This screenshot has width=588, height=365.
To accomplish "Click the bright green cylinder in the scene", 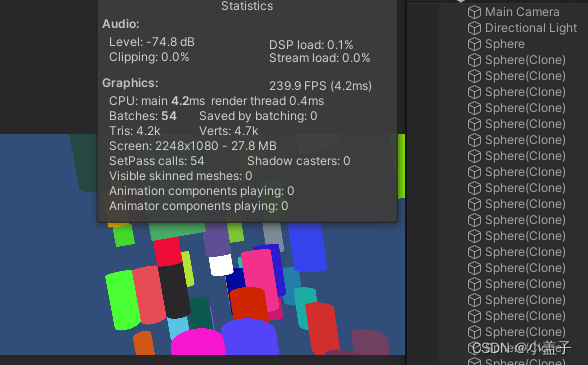I will (122, 300).
